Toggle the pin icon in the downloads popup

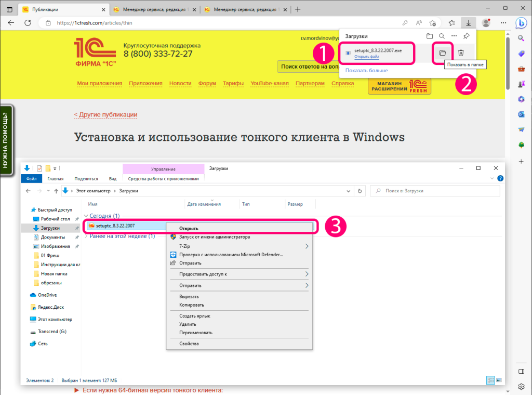pos(466,36)
